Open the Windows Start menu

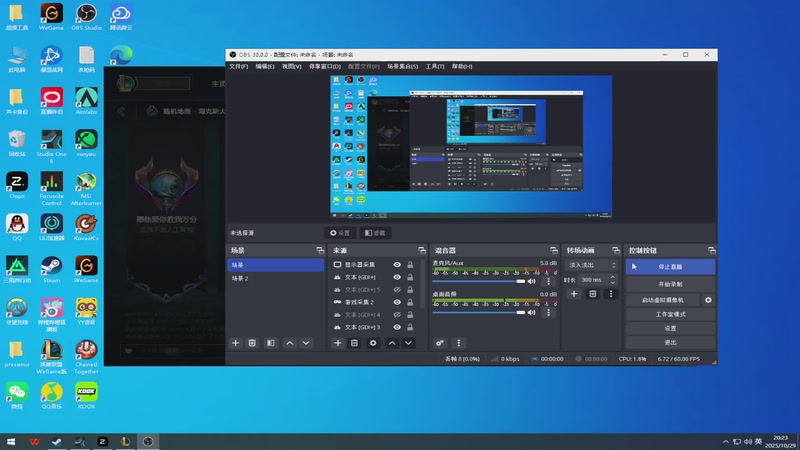click(11, 442)
